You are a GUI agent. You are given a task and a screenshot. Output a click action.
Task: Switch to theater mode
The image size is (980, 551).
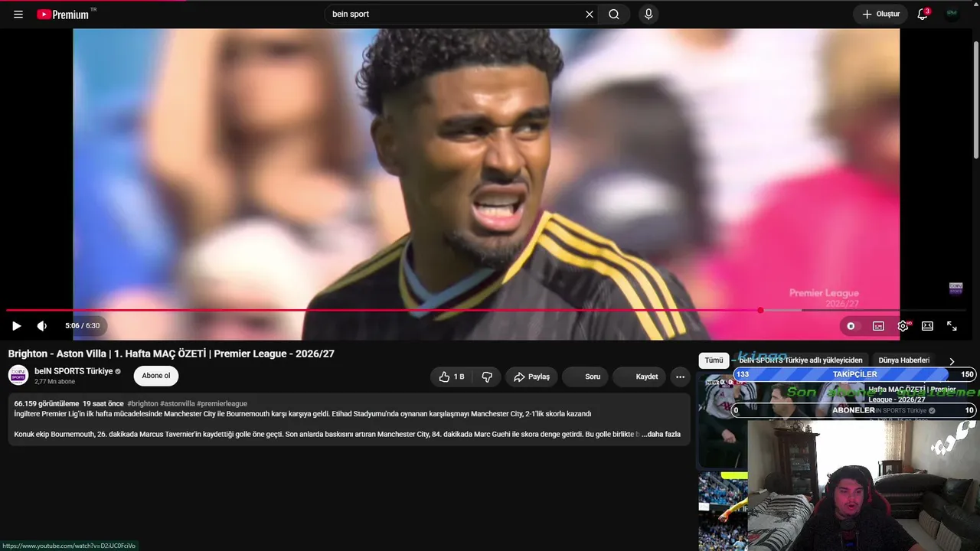tap(927, 326)
